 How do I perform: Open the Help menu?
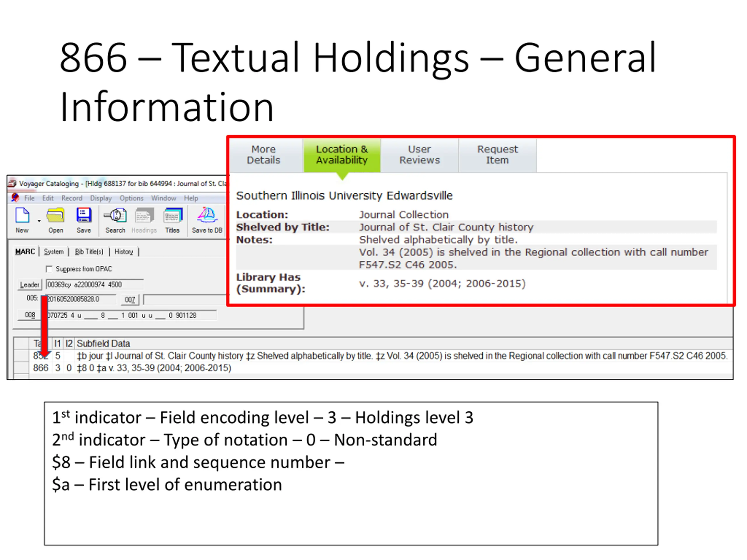[x=191, y=198]
